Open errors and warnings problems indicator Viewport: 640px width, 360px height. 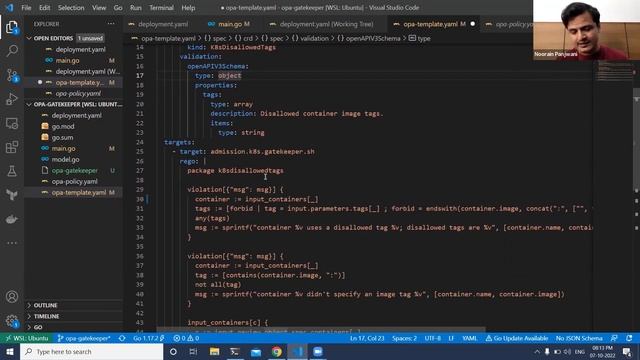(x=186, y=338)
